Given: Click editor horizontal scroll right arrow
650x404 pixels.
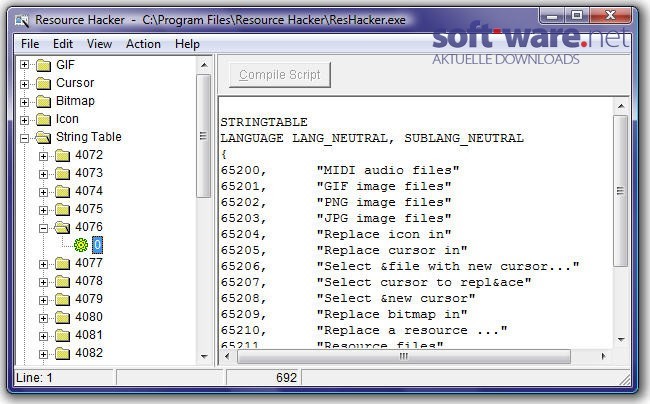Looking at the screenshot, I should click(x=603, y=356).
